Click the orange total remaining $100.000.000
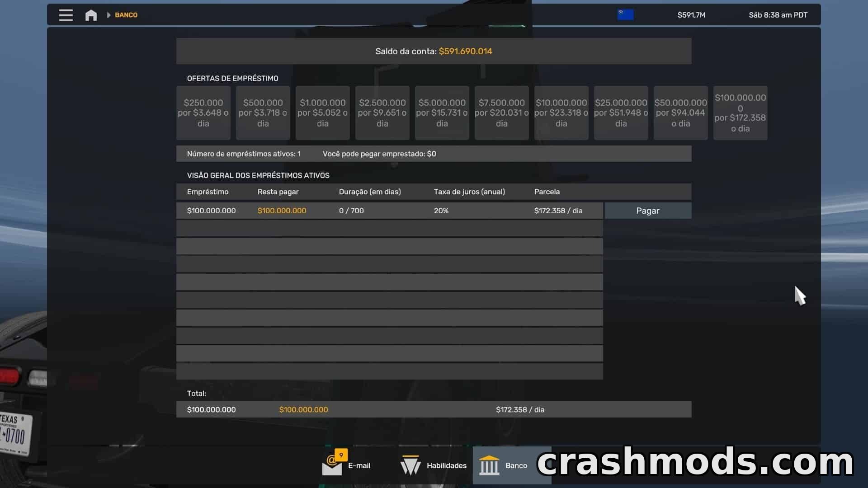The width and height of the screenshot is (868, 488). pyautogui.click(x=303, y=409)
